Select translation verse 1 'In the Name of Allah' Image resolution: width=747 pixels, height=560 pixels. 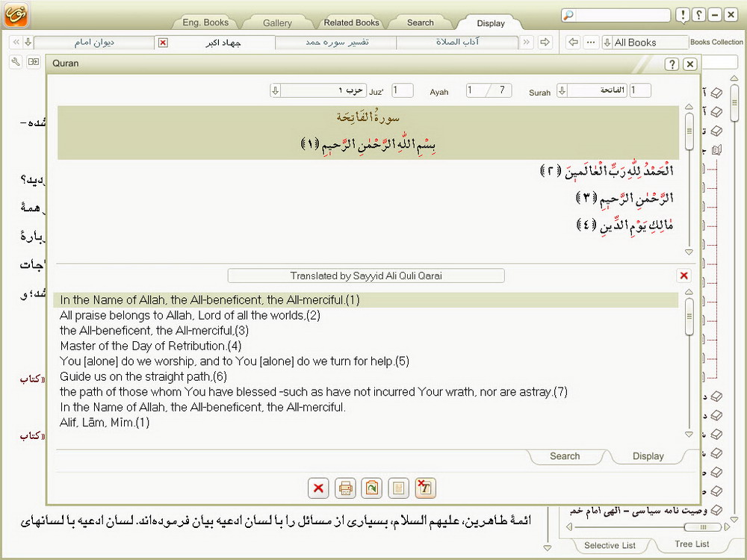[366, 300]
